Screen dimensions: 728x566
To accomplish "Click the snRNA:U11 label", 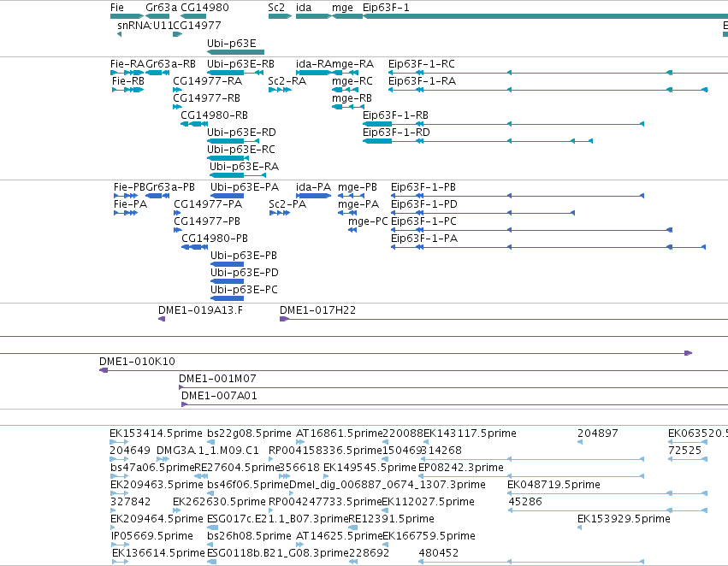I will [145, 25].
